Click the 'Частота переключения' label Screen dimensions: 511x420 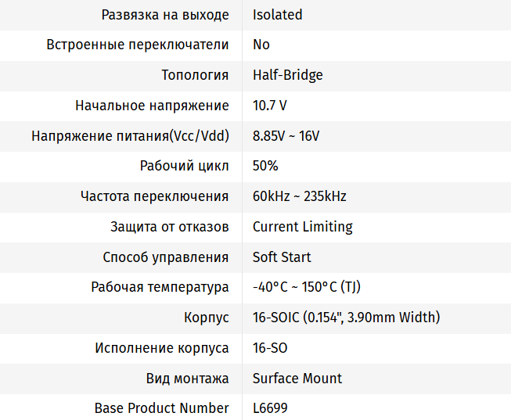[x=154, y=196]
